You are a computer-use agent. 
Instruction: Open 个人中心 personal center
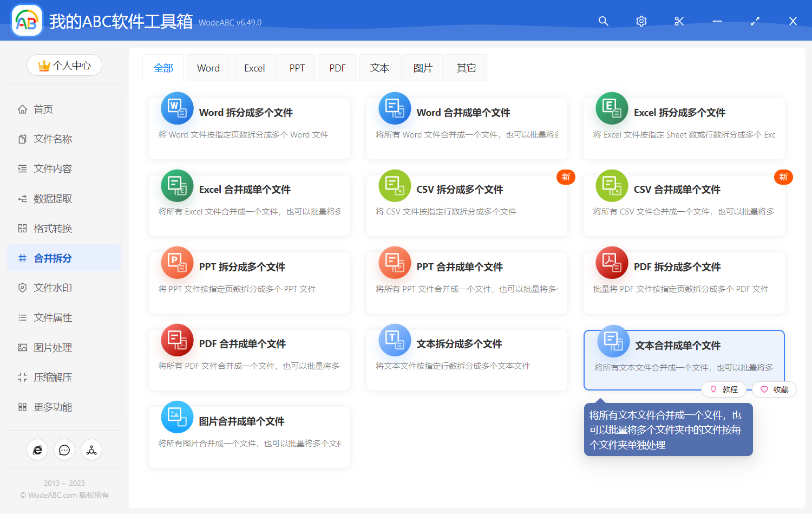point(64,65)
